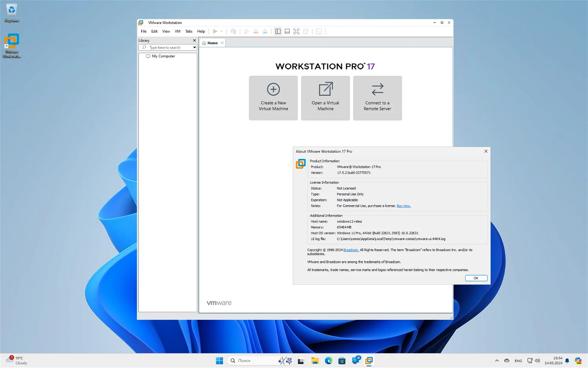Open the Recycle Bin desktop icon
588x368 pixels.
click(x=12, y=13)
